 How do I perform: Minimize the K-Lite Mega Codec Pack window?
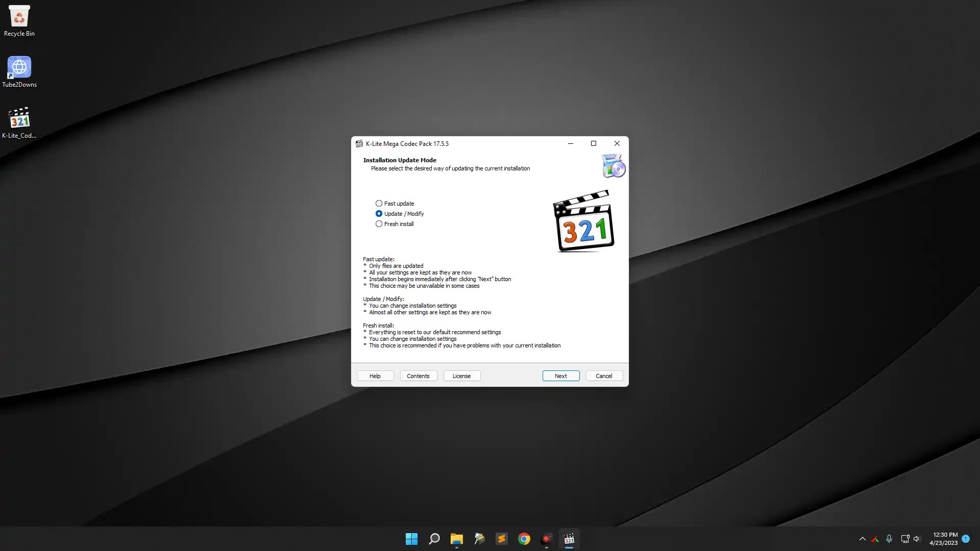[571, 144]
